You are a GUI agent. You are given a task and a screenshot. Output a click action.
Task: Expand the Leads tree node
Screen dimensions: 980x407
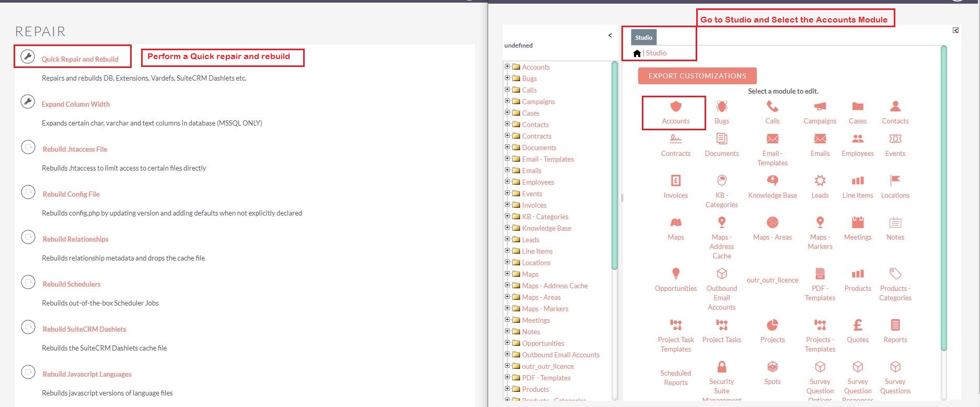click(x=507, y=239)
